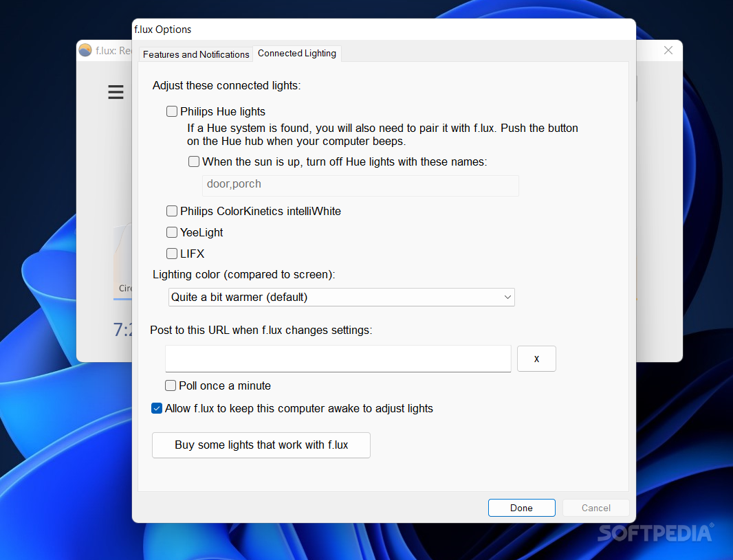Toggle turn off Hue lights when sun is up
733x560 pixels.
pyautogui.click(x=193, y=161)
